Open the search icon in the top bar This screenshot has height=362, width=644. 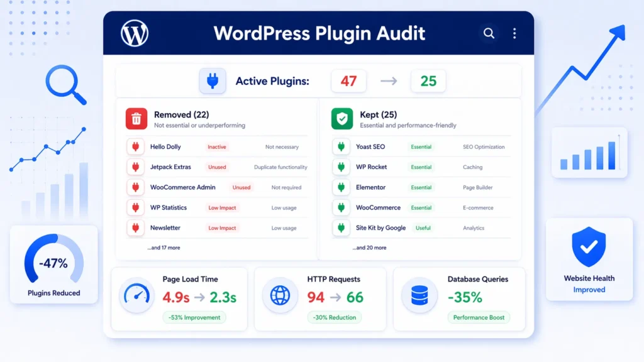pos(489,33)
